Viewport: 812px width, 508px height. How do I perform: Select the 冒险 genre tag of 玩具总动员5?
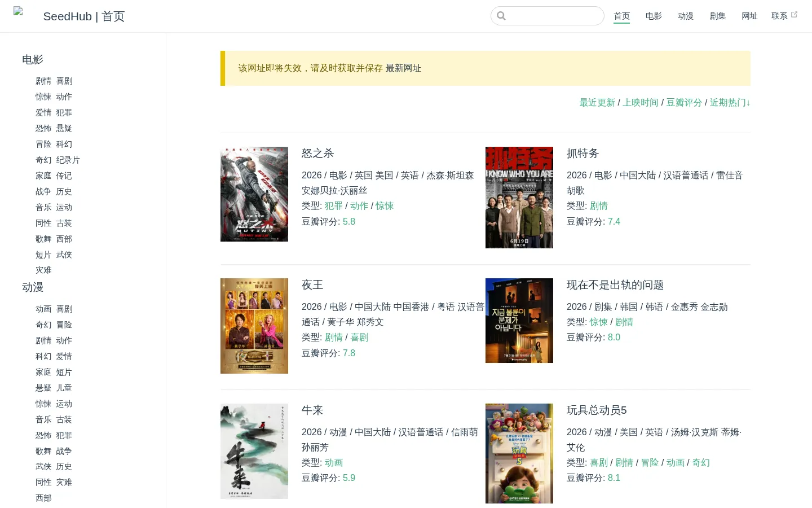point(650,463)
